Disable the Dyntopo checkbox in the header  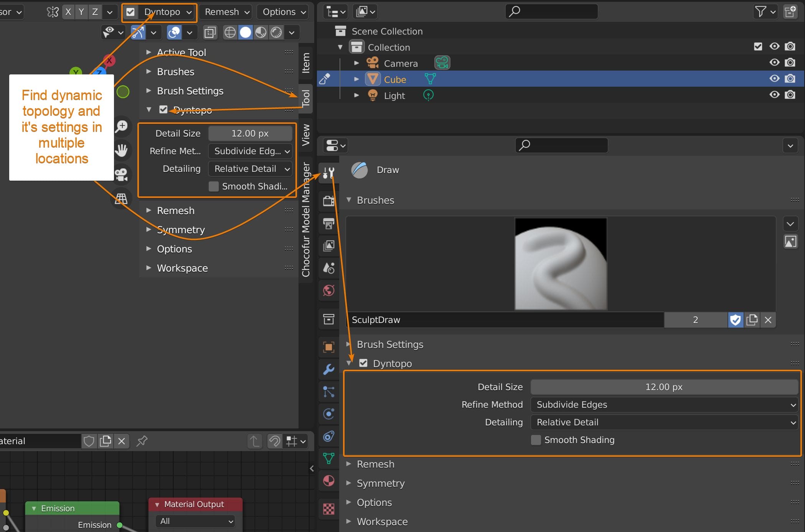130,12
